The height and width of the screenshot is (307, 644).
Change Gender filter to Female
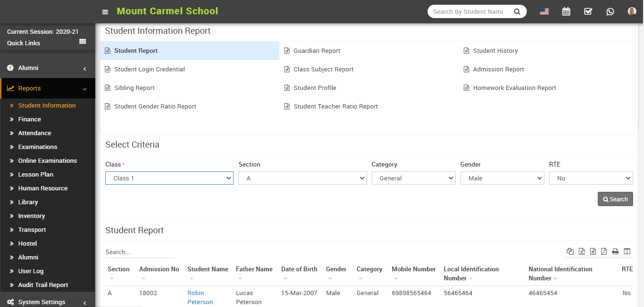(x=502, y=178)
